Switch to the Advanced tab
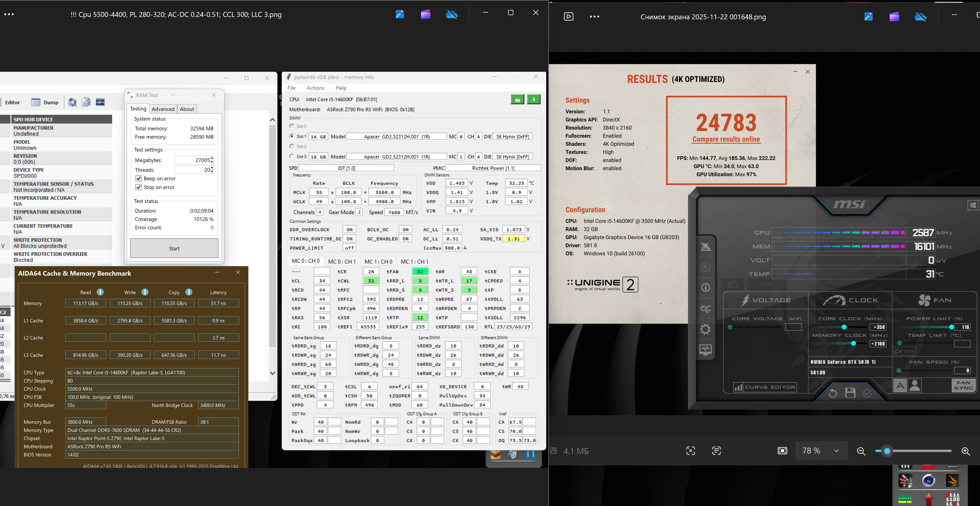Viewport: 980px width, 506px height. pyautogui.click(x=163, y=109)
